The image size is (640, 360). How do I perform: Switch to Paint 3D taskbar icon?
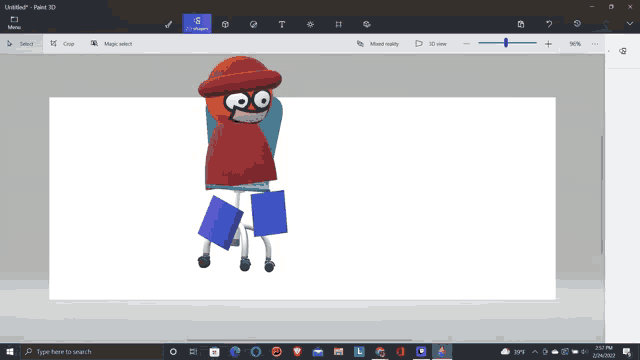tap(442, 351)
